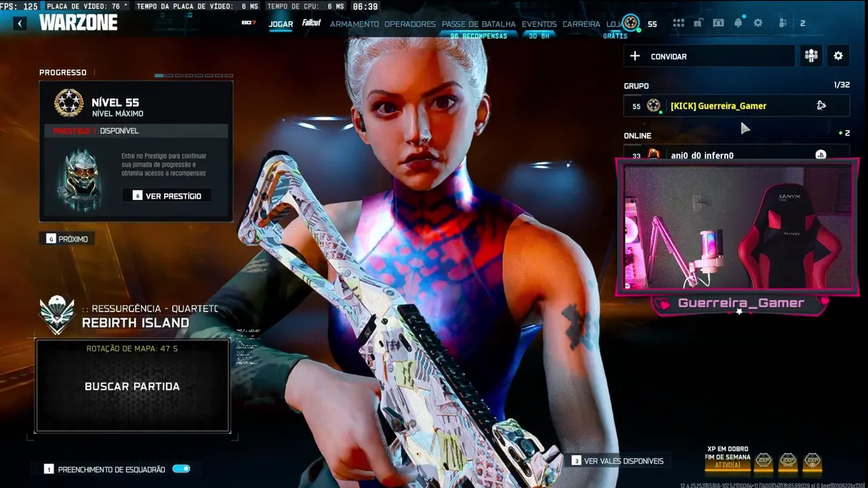Open party settings gear below header
Viewport: 868px width, 488px height.
coord(838,56)
